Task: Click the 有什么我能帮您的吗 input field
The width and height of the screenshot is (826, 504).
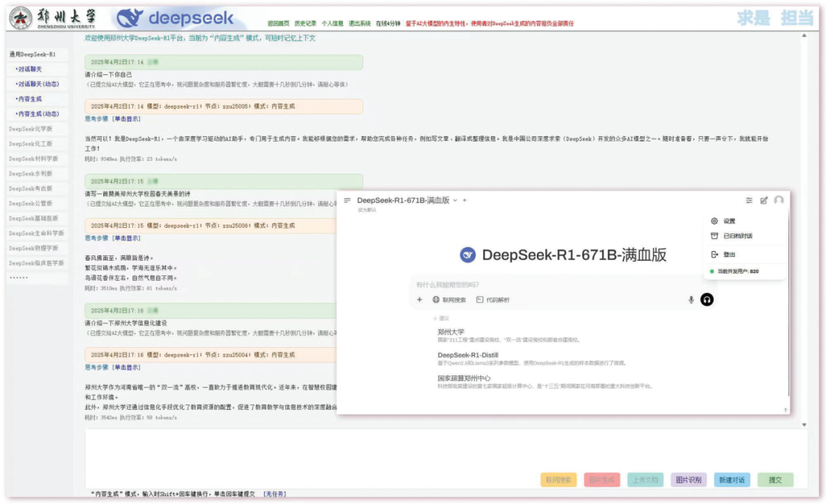Action: [x=551, y=285]
